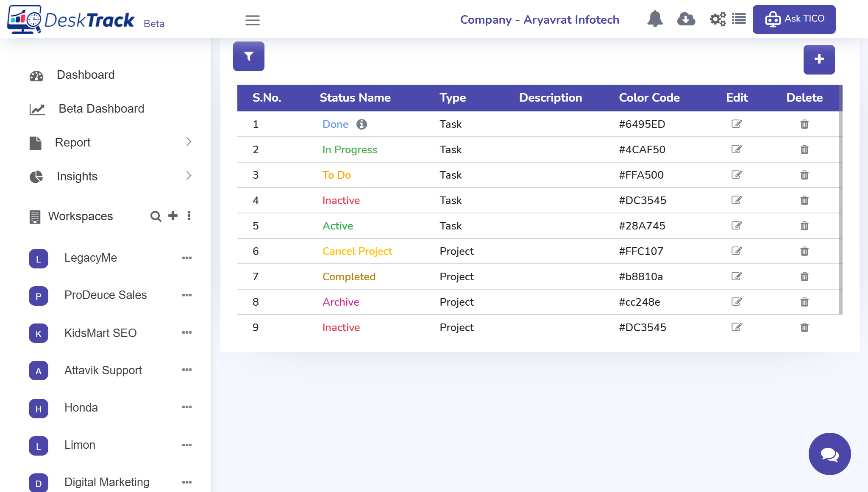Open LegacyMe workspace options dots

(x=187, y=258)
